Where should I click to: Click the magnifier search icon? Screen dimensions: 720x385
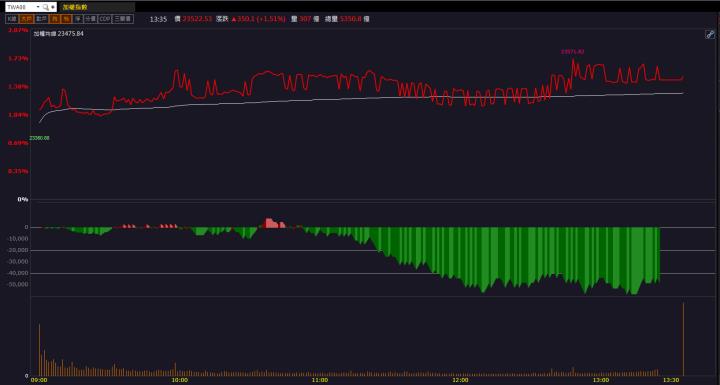tap(45, 7)
